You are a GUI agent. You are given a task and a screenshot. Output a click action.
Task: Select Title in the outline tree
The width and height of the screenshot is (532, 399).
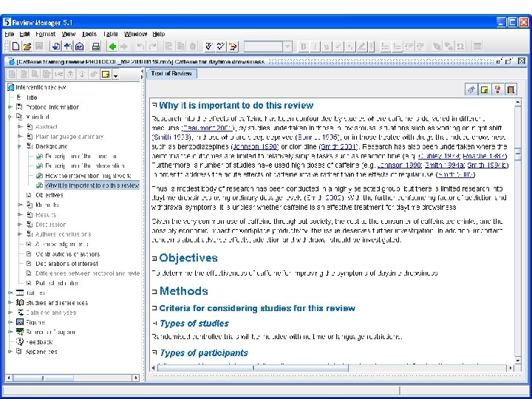coord(32,98)
